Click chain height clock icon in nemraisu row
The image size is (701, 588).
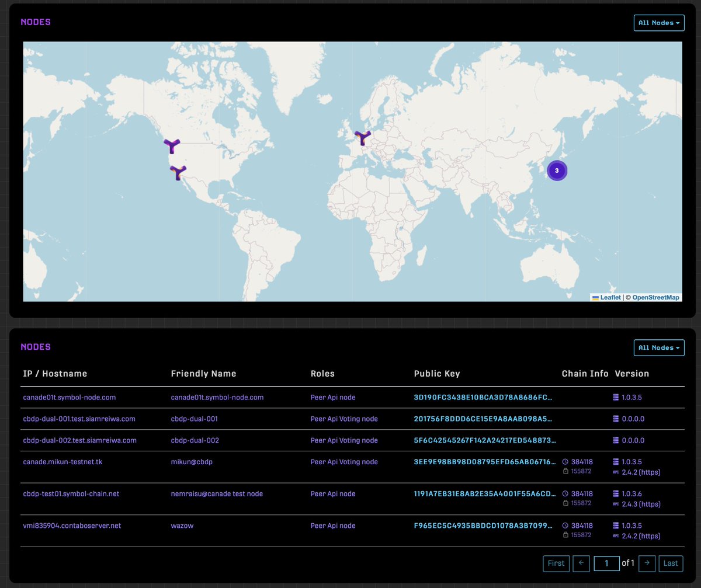tap(565, 494)
